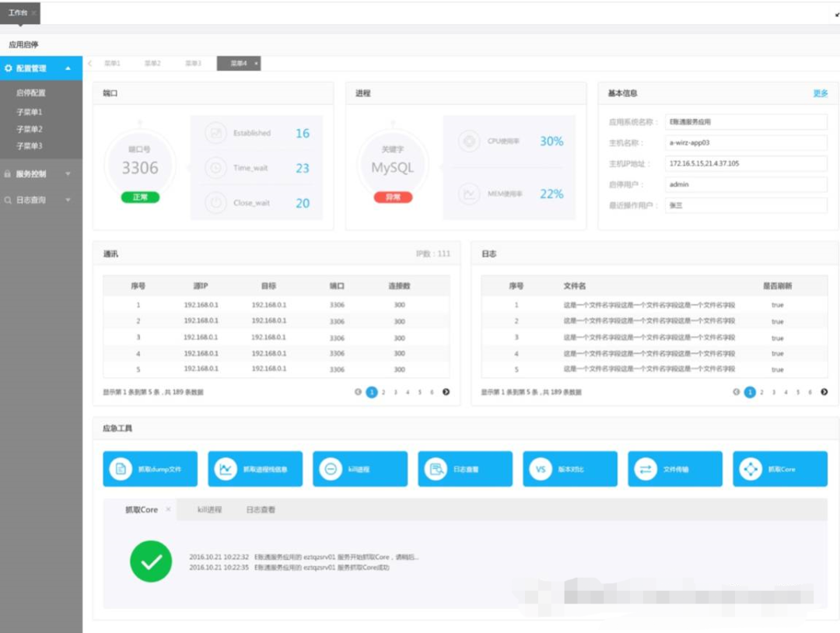
Task: Select the 工作台 top tab
Action: (x=18, y=12)
